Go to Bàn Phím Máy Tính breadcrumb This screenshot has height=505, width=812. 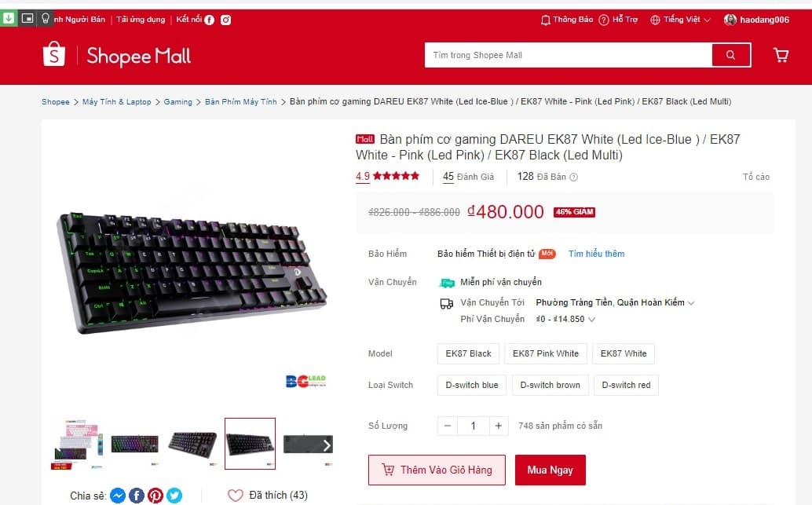click(241, 102)
